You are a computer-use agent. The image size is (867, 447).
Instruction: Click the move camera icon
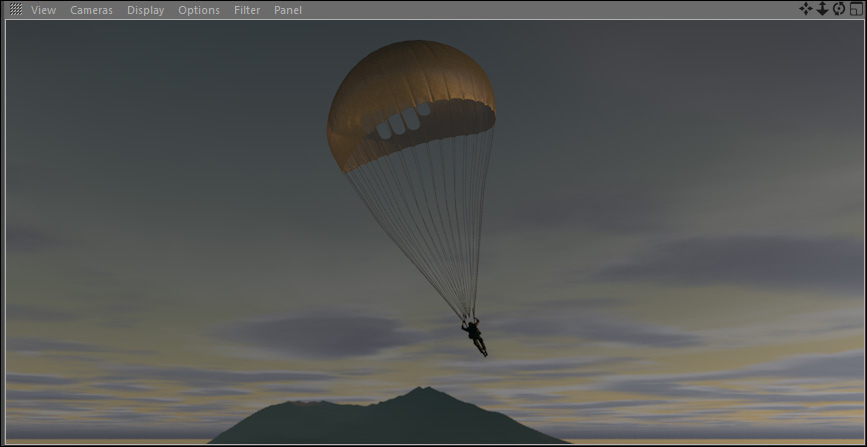806,9
